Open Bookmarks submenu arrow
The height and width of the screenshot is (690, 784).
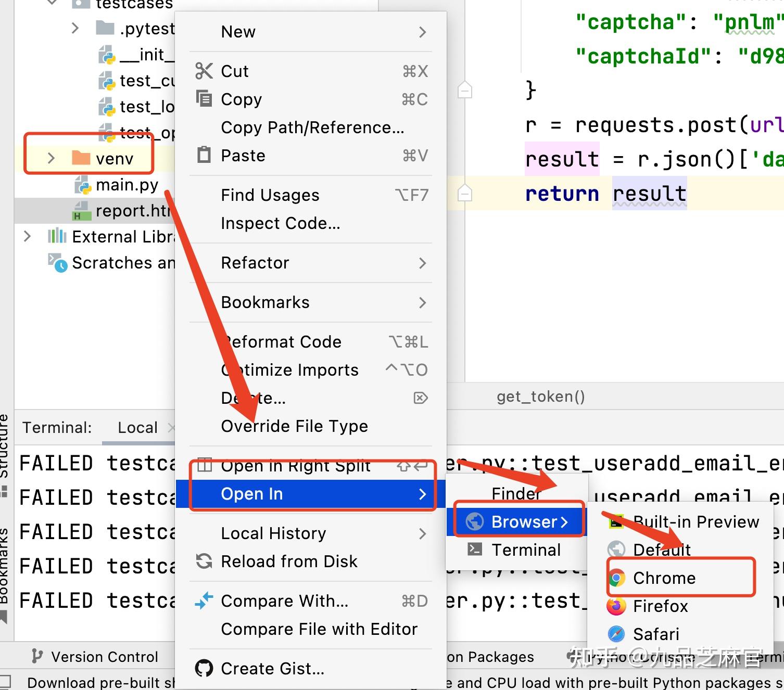(x=422, y=302)
